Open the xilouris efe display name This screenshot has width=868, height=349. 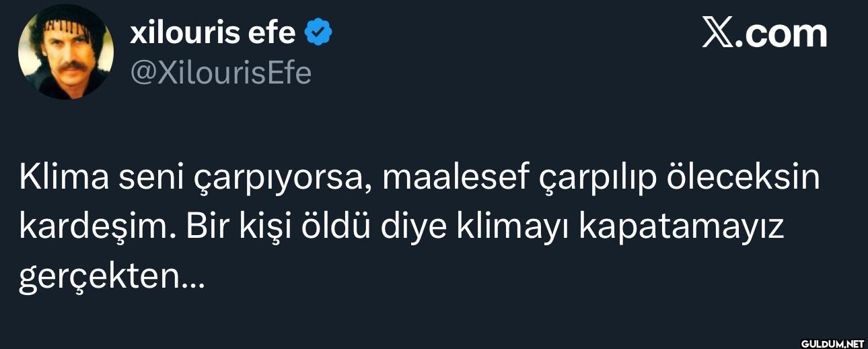[x=213, y=32]
